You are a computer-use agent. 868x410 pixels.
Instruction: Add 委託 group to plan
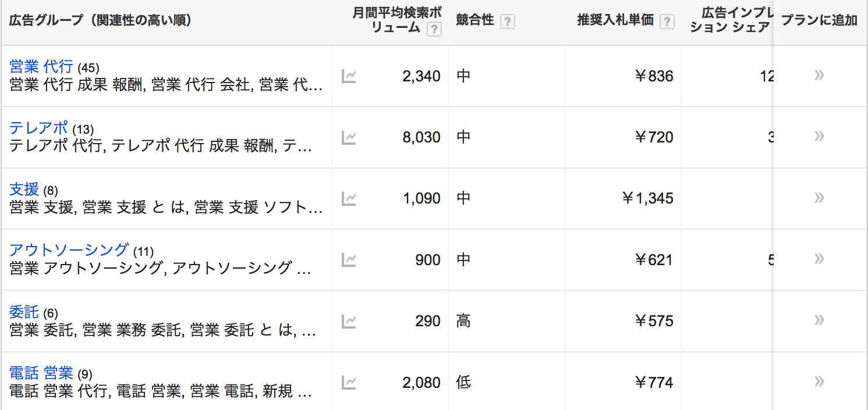click(819, 320)
